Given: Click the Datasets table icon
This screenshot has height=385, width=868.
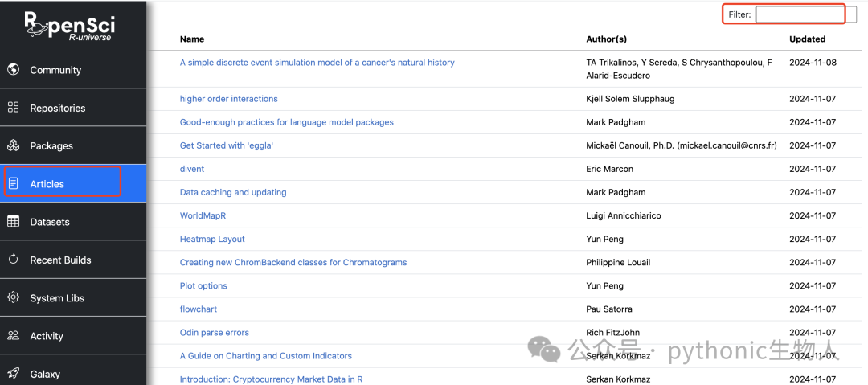Looking at the screenshot, I should point(14,222).
